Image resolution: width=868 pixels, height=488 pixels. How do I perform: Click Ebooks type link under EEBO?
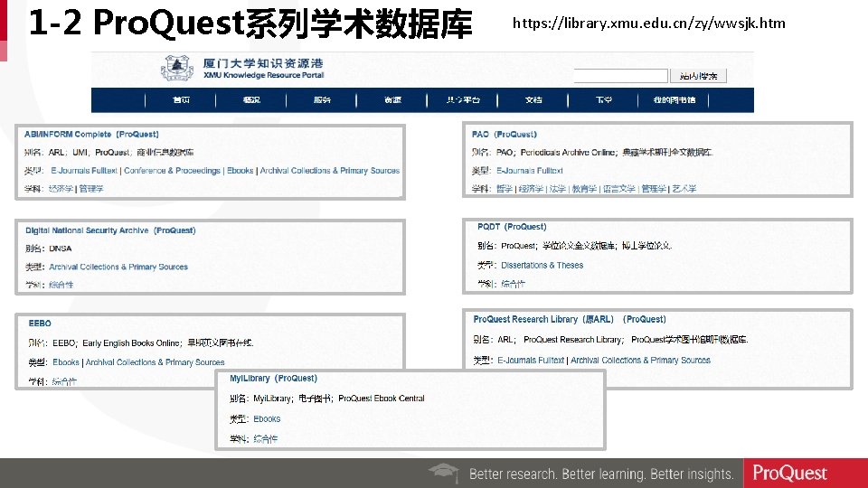[66, 362]
